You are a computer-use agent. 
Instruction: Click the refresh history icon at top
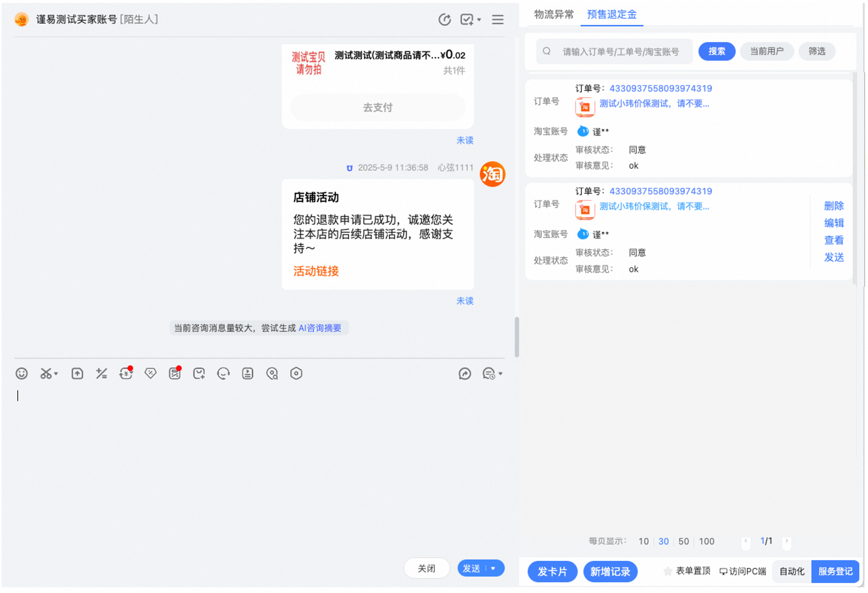click(x=445, y=19)
